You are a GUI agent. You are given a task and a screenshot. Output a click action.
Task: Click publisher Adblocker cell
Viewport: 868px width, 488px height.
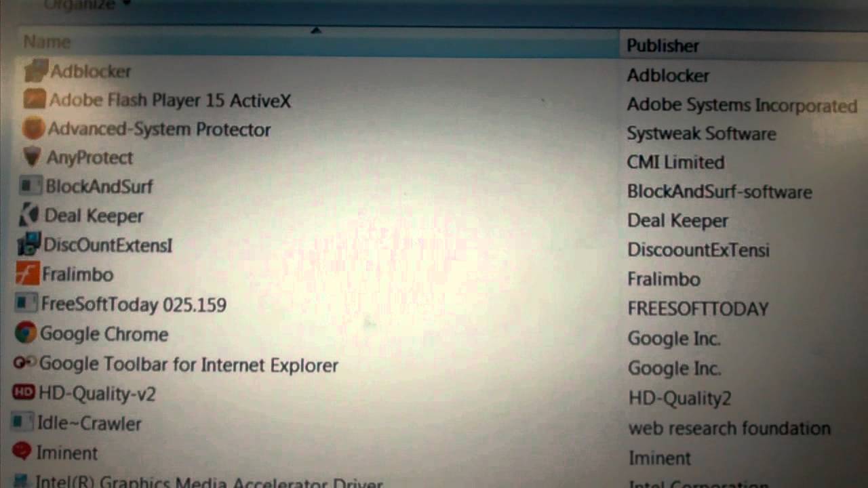668,75
